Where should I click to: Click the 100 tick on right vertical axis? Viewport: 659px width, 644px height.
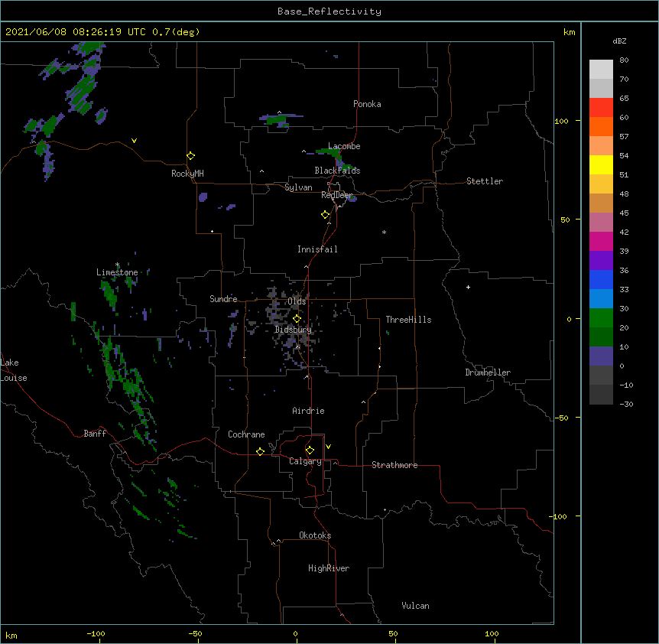pyautogui.click(x=561, y=121)
